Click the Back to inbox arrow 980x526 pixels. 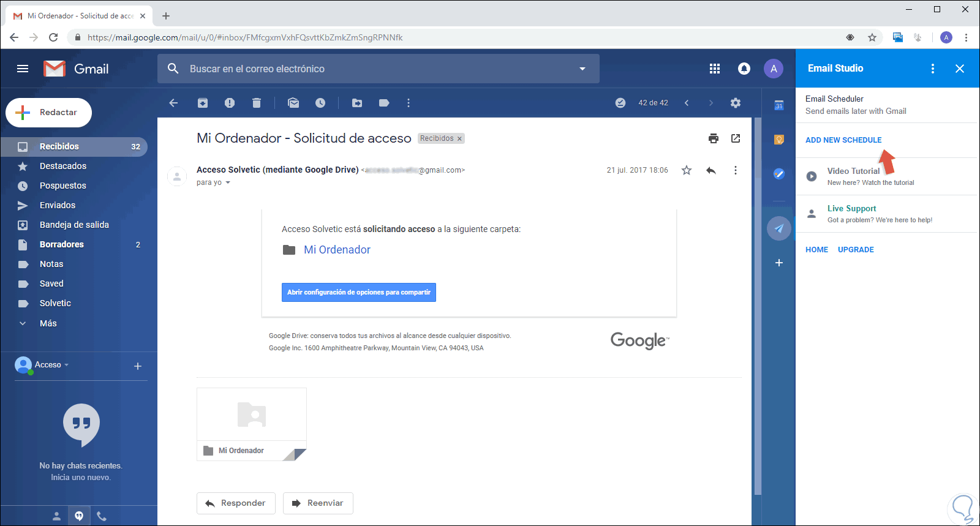(x=173, y=103)
